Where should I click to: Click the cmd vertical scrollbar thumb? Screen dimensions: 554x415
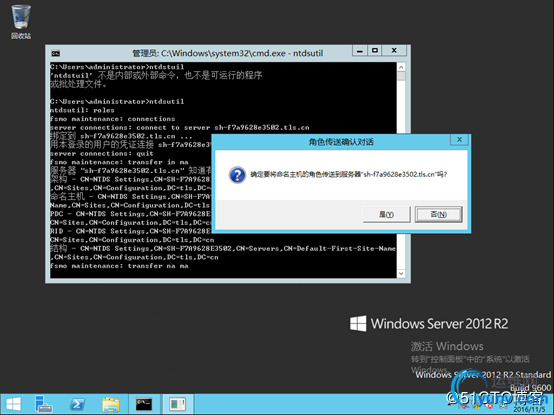[401, 76]
